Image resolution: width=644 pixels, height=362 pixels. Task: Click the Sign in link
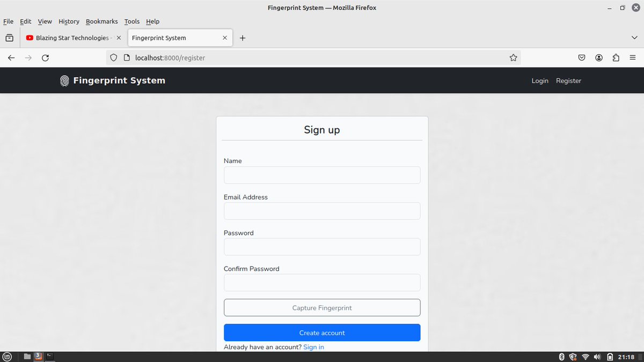tap(313, 347)
